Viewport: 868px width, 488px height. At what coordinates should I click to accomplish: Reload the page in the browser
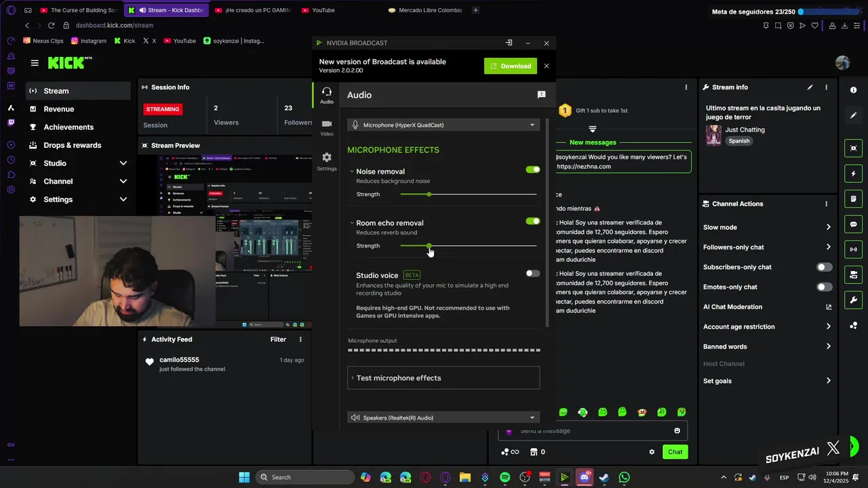click(51, 25)
